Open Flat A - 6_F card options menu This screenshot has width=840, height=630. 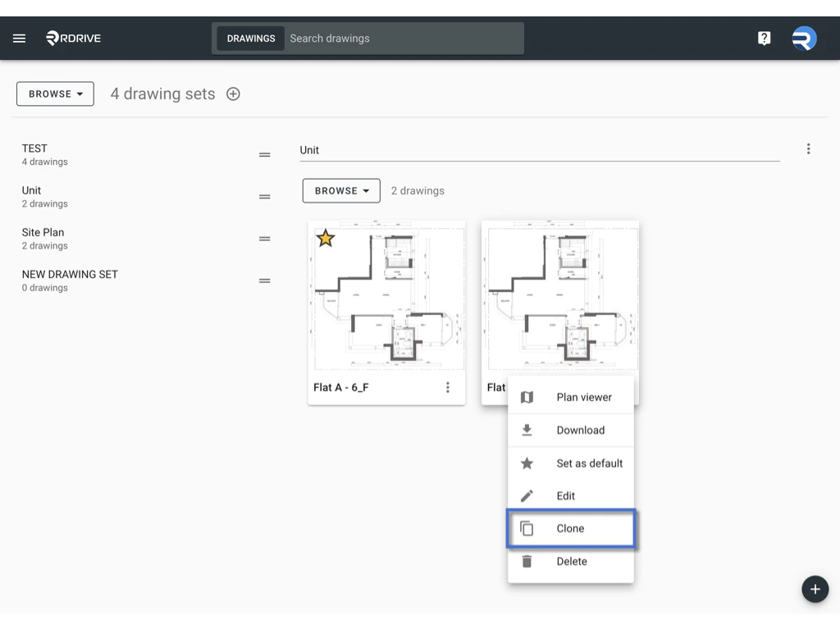tap(448, 387)
